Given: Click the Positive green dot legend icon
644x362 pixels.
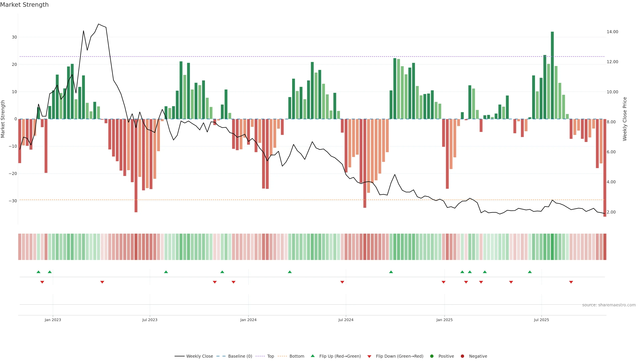Looking at the screenshot, I should 432,356.
